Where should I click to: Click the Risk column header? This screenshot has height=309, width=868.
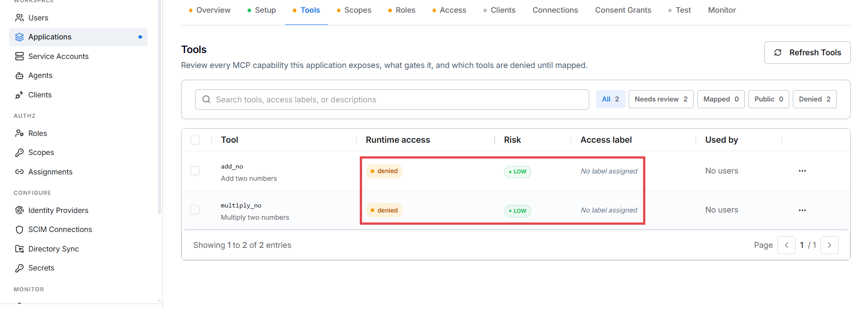click(512, 140)
